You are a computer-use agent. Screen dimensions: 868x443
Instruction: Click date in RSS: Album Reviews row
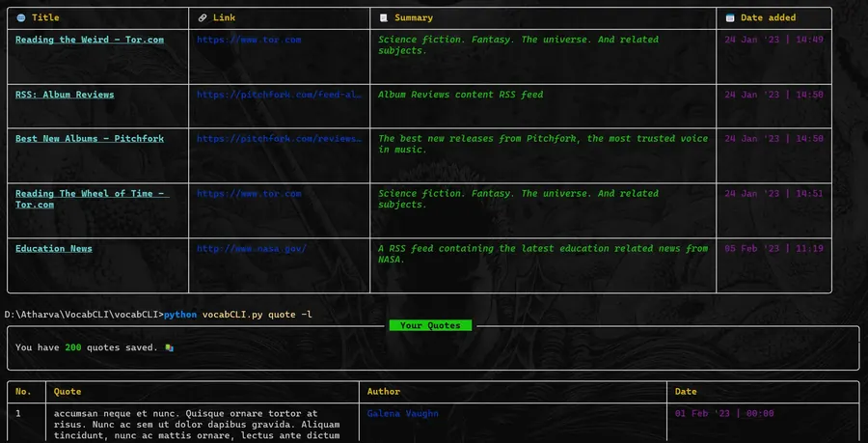773,95
